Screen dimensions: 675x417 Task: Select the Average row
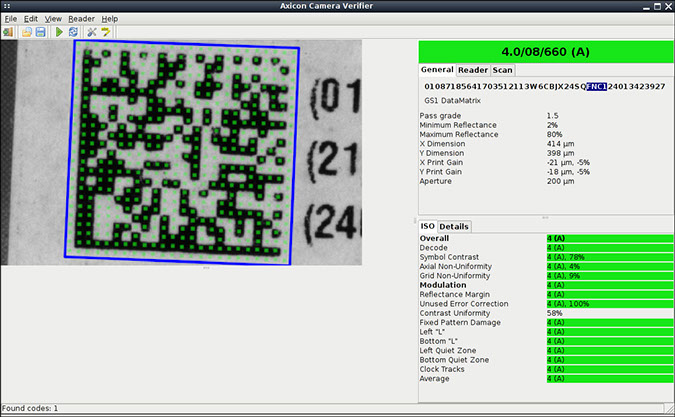pos(546,379)
